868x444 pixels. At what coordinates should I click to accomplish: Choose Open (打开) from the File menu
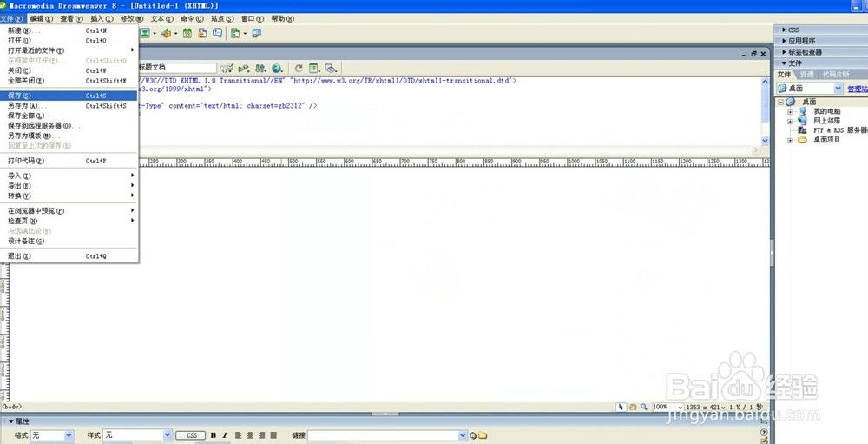(69, 41)
